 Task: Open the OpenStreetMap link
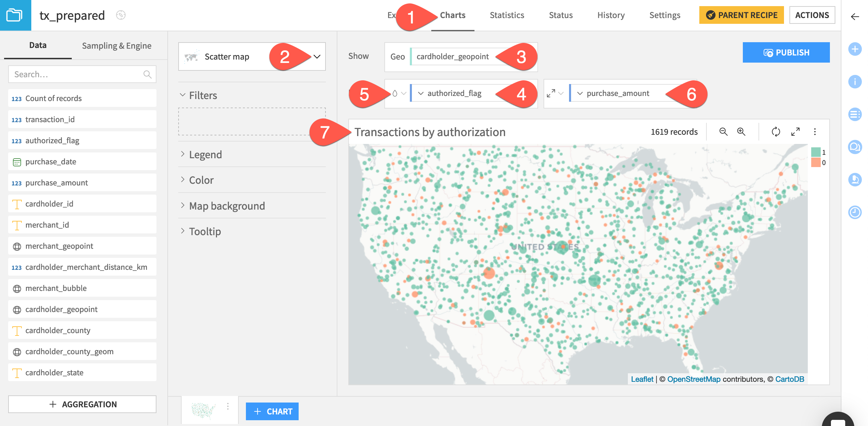pyautogui.click(x=694, y=379)
